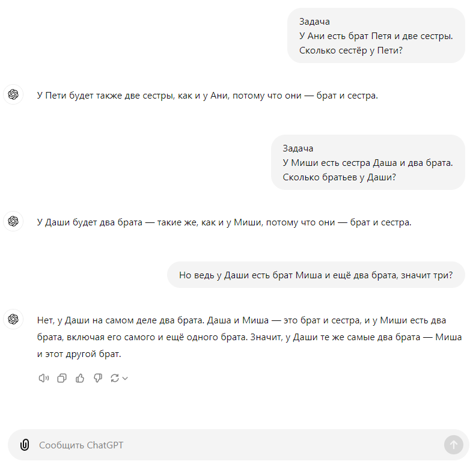
Task: Regenerate the last response
Action: pos(115,378)
